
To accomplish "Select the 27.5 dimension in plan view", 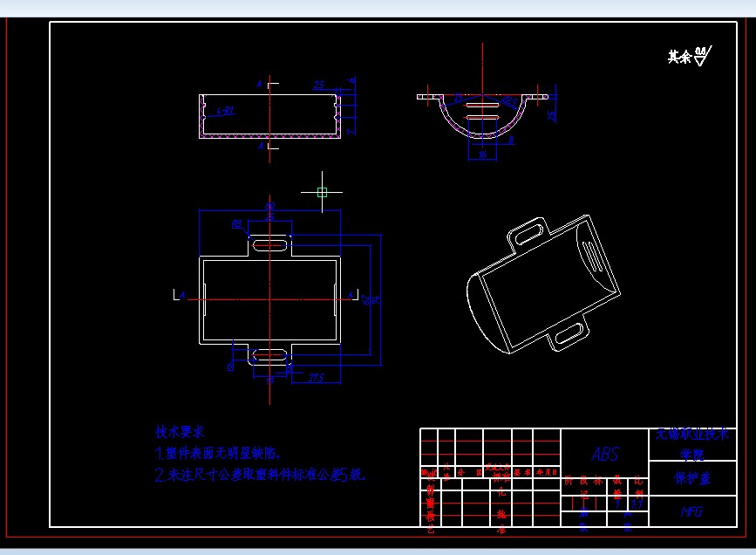I will coord(317,378).
